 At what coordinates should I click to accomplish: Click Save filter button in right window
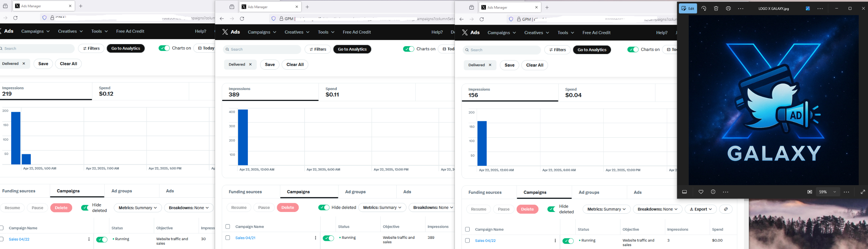[x=509, y=65]
